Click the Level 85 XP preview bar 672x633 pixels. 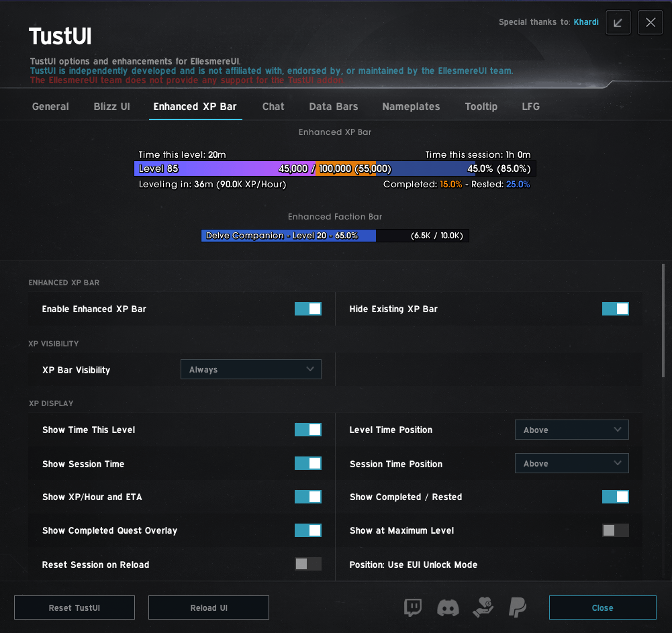335,169
